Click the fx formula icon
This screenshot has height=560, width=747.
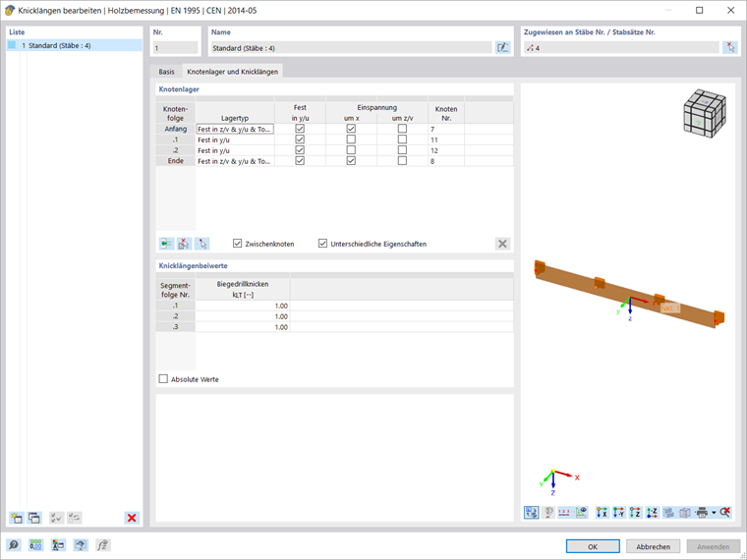[103, 545]
